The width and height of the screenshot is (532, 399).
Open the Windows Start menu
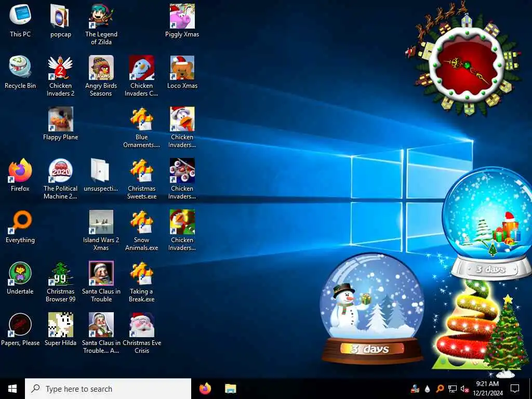coord(12,389)
